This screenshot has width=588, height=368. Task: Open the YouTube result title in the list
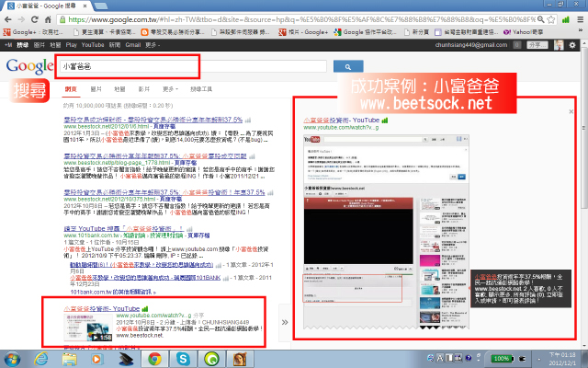click(102, 309)
